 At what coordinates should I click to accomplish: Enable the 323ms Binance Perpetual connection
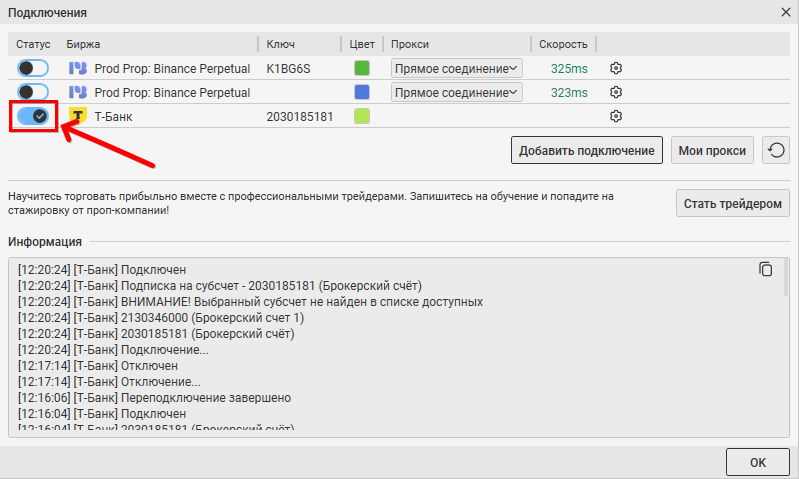[33, 92]
